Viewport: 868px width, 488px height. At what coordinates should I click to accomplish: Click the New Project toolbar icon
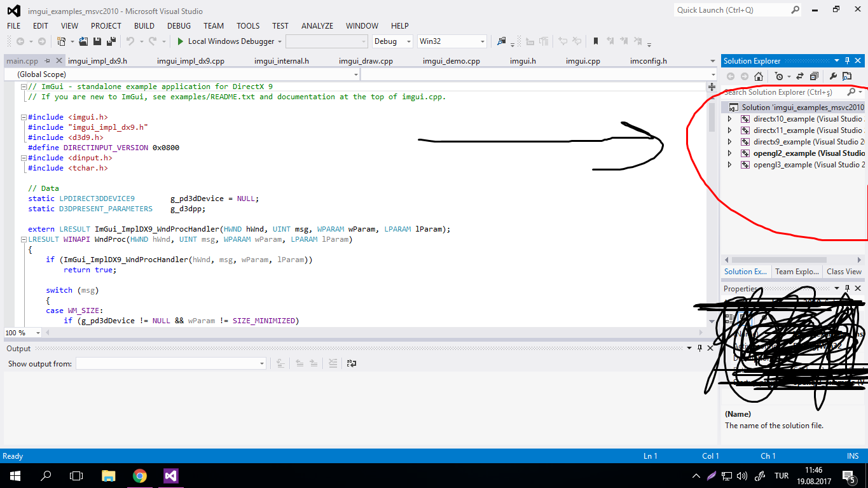(x=62, y=41)
